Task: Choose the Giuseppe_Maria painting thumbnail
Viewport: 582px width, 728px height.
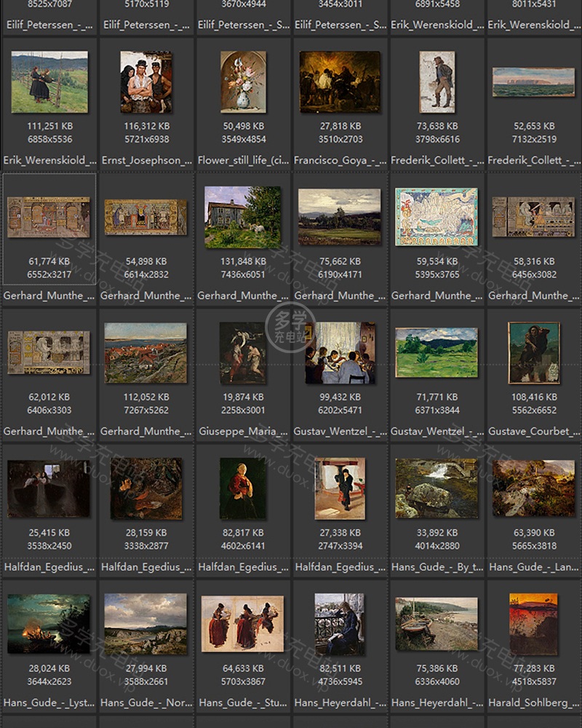Action: point(243,352)
